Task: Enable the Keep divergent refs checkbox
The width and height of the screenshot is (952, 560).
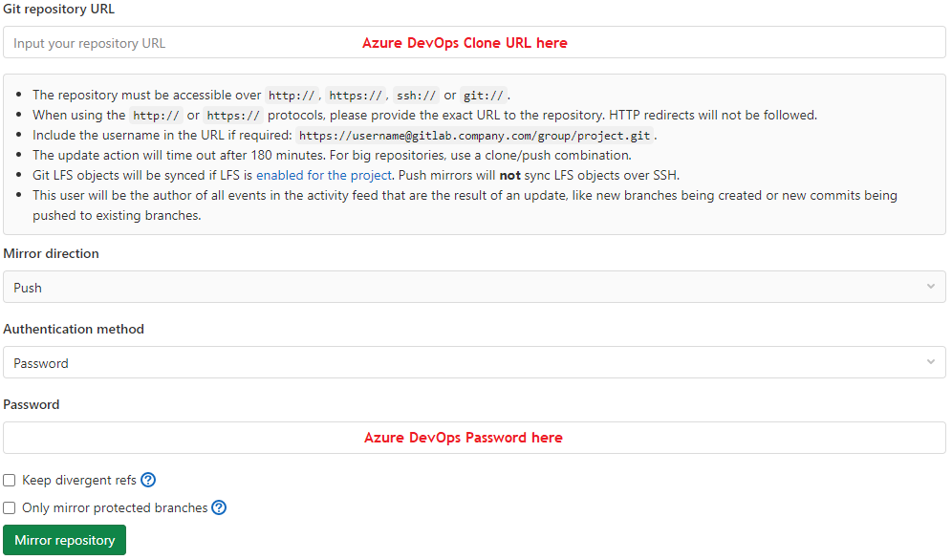Action: 9,480
